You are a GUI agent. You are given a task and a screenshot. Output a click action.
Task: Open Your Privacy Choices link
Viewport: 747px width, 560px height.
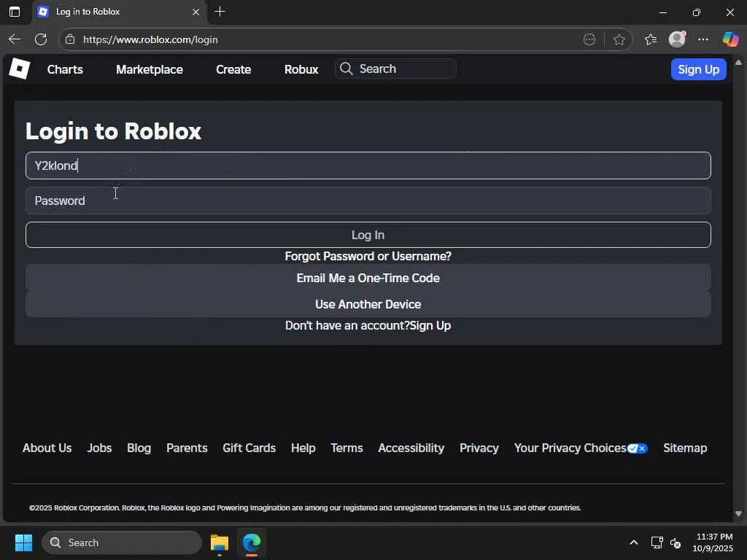click(x=570, y=448)
